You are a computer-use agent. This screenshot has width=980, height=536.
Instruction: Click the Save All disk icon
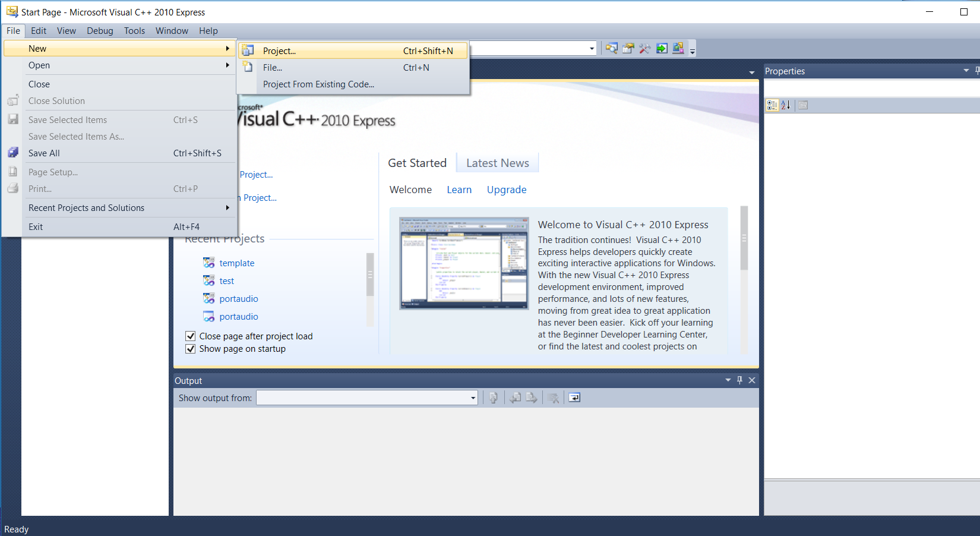point(13,153)
